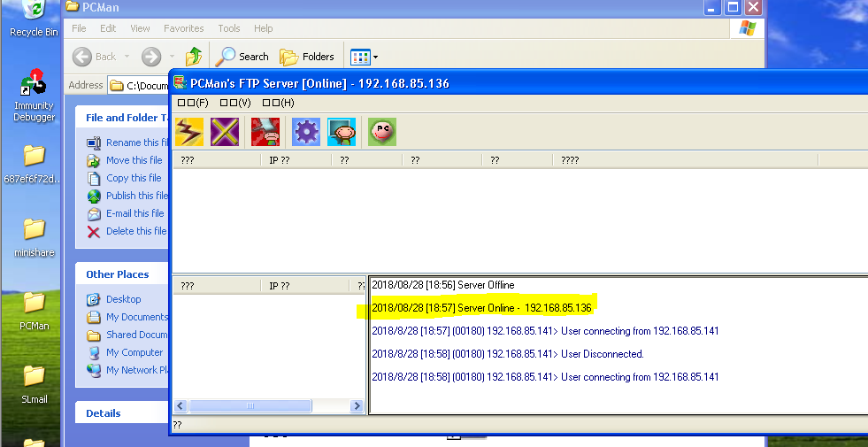Click right scroll arrow in lower-left pane
The image size is (868, 447).
[x=357, y=406]
